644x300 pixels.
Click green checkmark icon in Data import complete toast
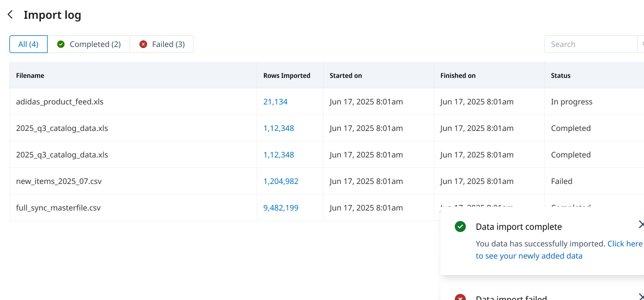coord(460,227)
